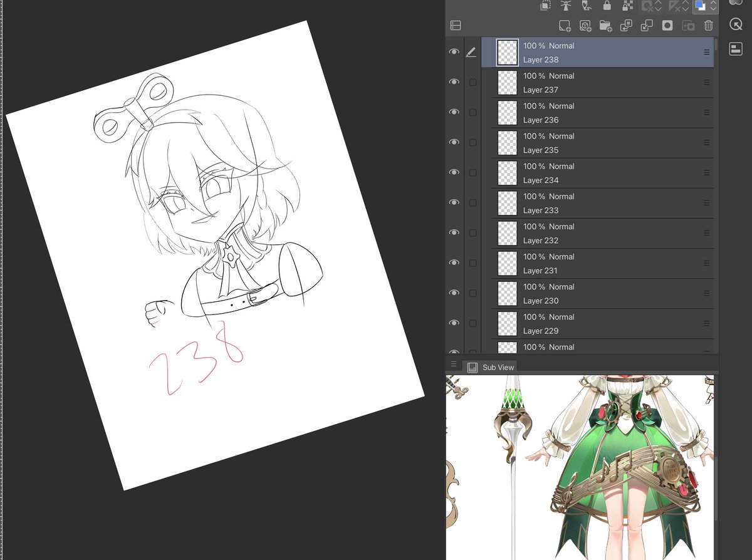752x560 pixels.
Task: Open the grip menu on Layer 229 row
Action: (707, 323)
